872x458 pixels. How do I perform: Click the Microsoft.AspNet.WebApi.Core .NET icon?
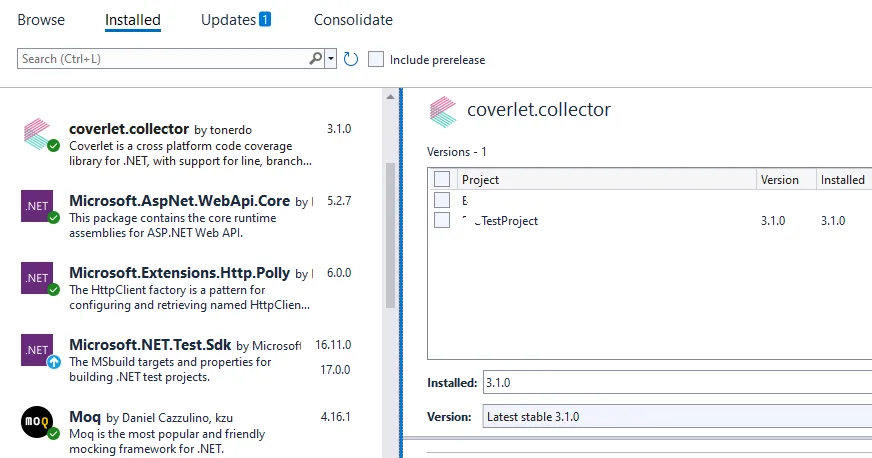click(37, 206)
